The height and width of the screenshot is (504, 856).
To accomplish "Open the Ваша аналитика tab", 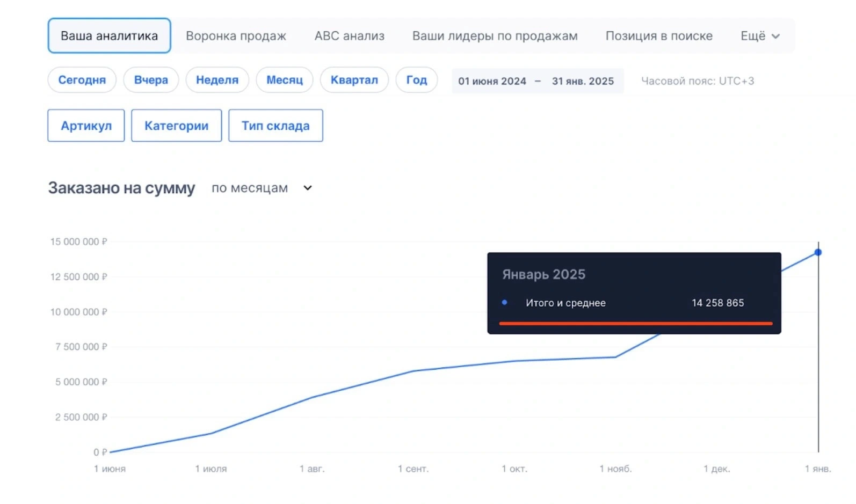I will coord(109,36).
